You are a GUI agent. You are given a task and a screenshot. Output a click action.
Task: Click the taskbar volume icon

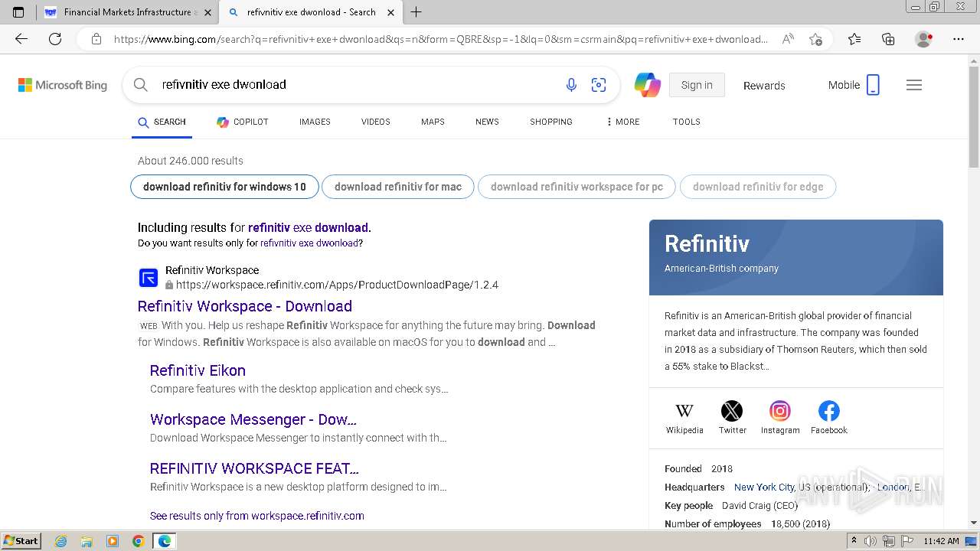click(871, 541)
